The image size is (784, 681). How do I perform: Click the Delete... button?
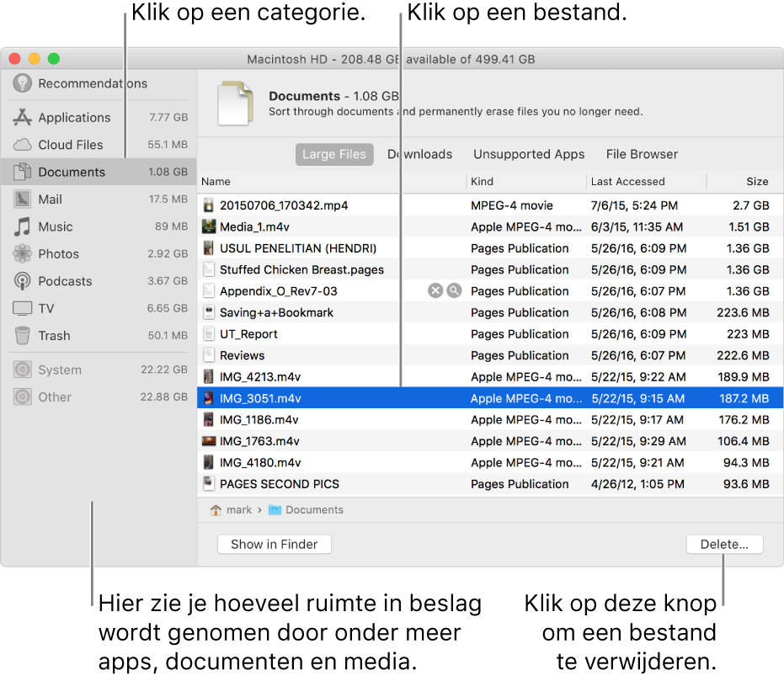[724, 544]
